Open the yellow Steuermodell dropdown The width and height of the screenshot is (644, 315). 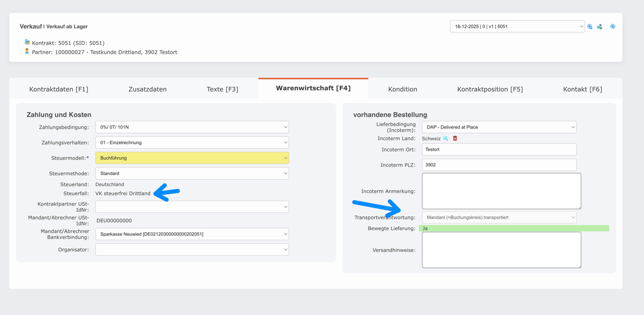[x=192, y=158]
